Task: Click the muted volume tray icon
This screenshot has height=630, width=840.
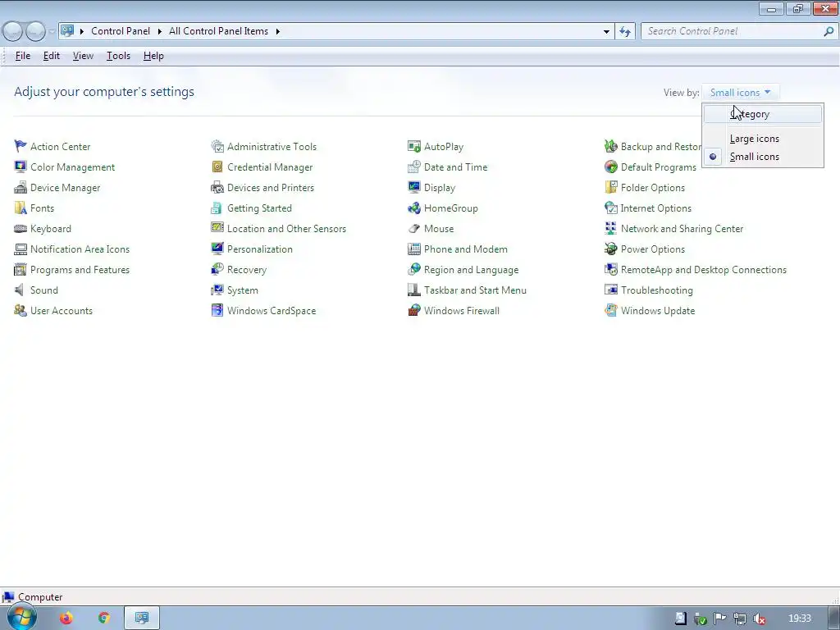Action: [759, 619]
